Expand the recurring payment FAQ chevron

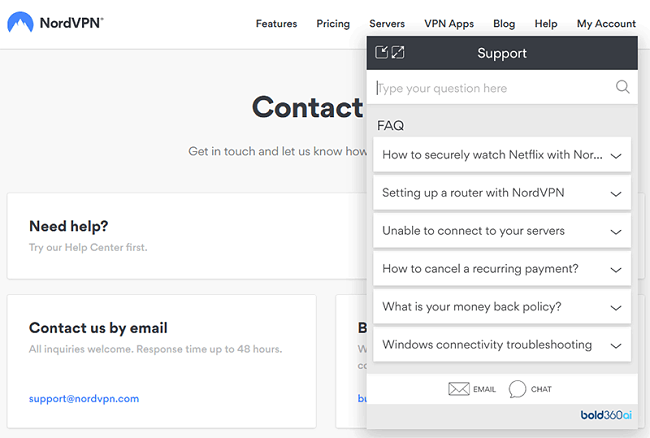[616, 270]
